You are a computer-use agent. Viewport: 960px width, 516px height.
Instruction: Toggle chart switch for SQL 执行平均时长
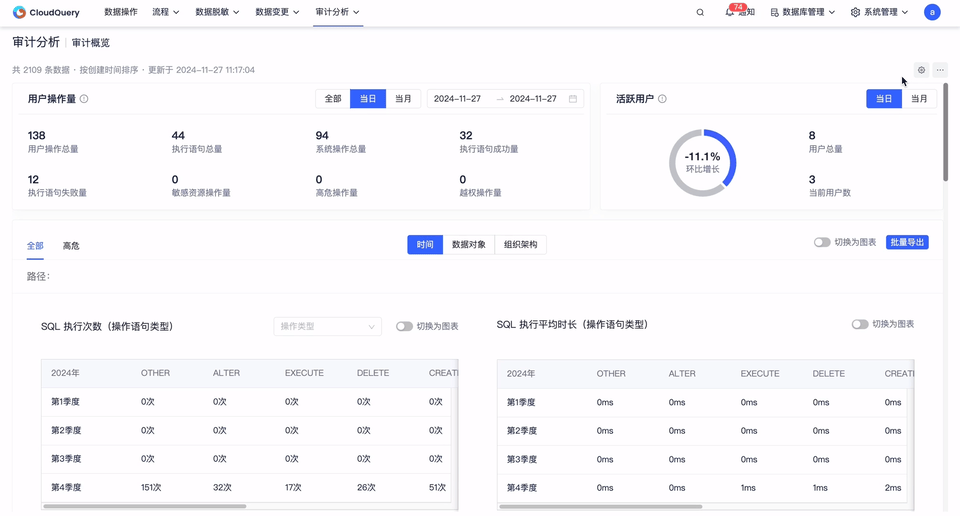tap(860, 324)
